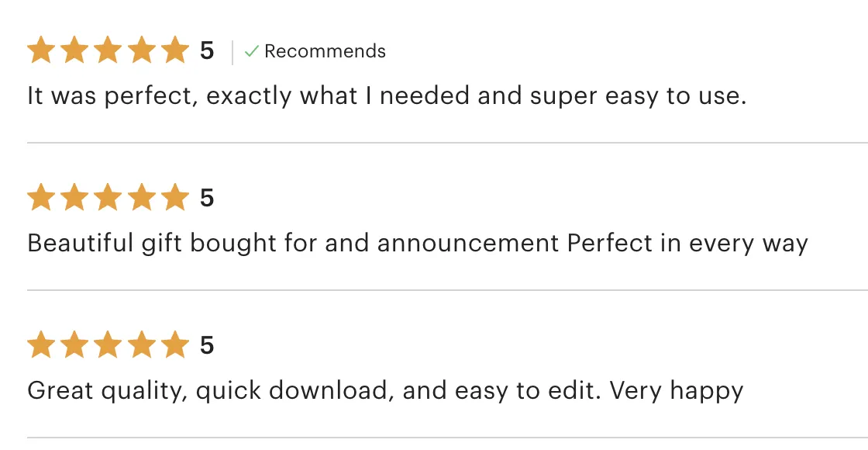This screenshot has width=868, height=450.
Task: Click the 'Beautiful gift bought' review text
Action: [418, 244]
